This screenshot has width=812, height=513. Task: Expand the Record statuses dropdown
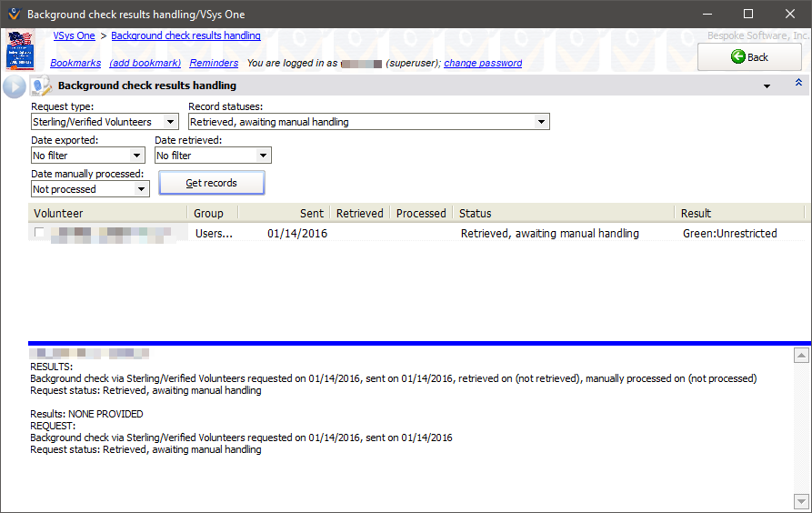coord(542,122)
